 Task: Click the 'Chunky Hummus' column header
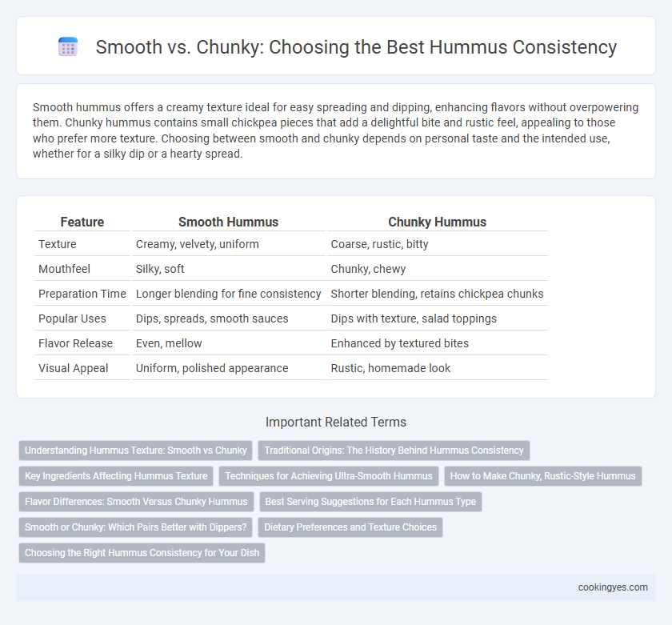coord(437,222)
